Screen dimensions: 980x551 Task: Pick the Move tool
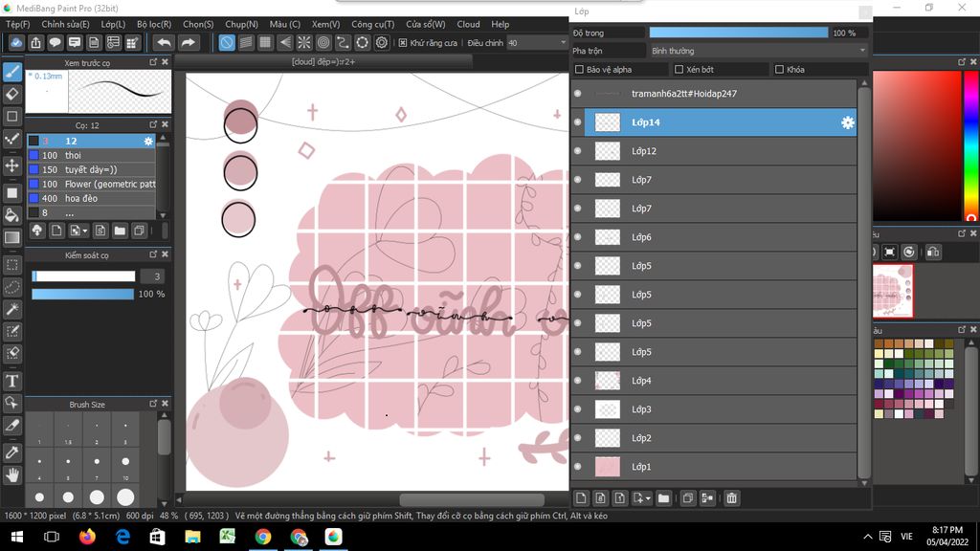[12, 165]
